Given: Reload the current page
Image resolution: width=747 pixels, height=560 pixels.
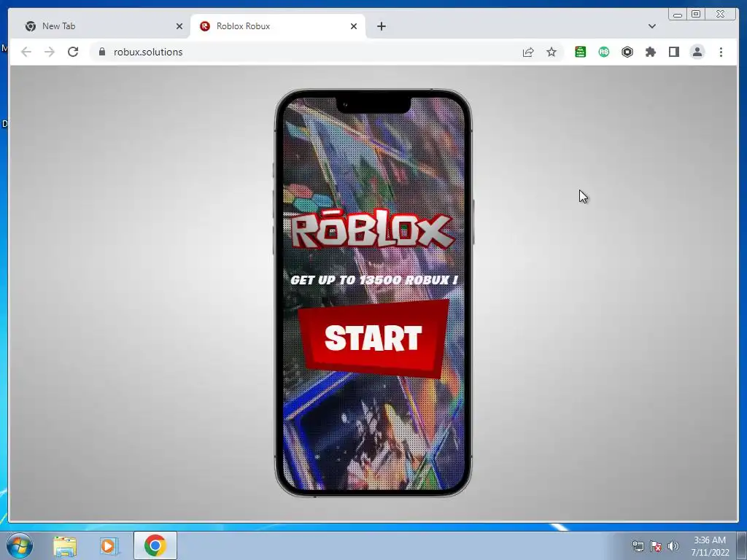Looking at the screenshot, I should point(73,52).
